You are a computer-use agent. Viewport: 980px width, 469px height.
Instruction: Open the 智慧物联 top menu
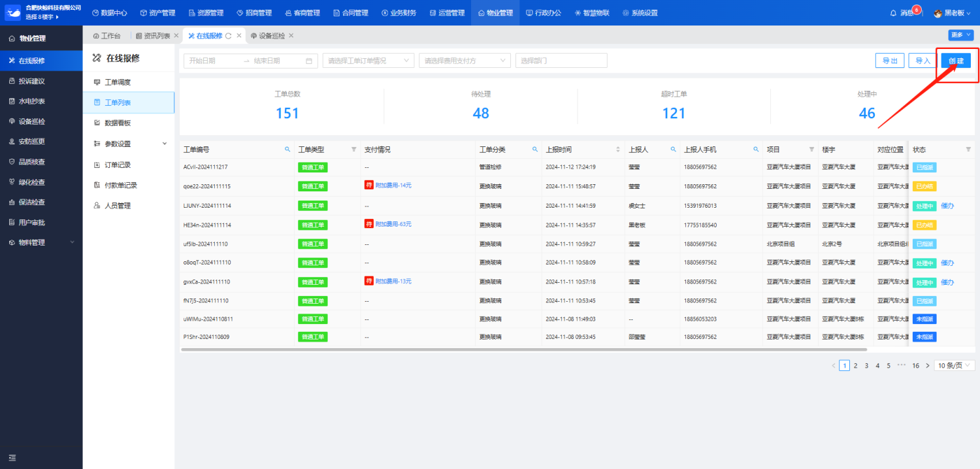tap(592, 13)
